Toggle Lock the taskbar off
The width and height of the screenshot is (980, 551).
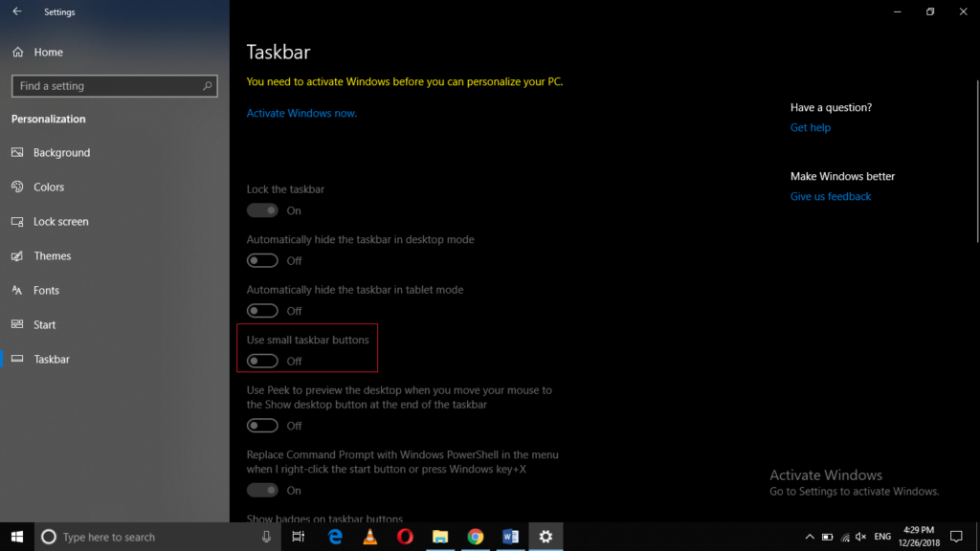click(x=262, y=210)
